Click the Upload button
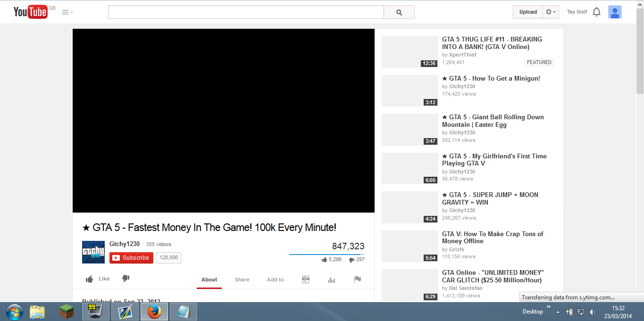This screenshot has width=644, height=321. (528, 12)
